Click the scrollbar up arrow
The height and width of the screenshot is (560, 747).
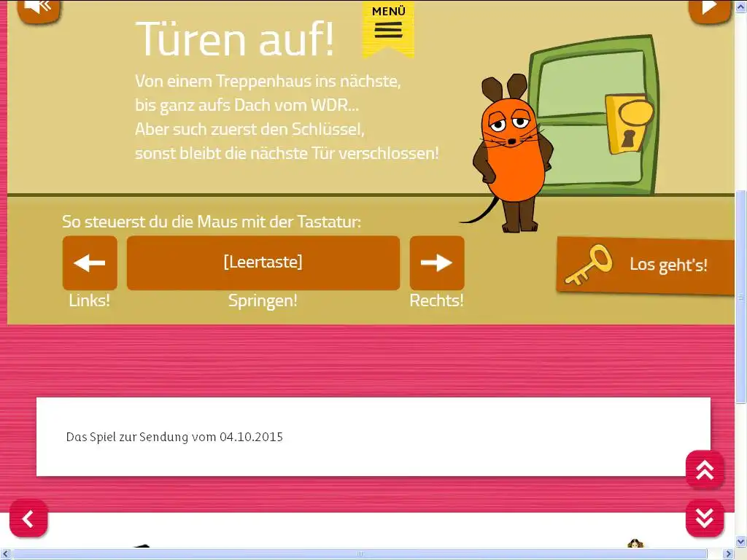[x=741, y=6]
